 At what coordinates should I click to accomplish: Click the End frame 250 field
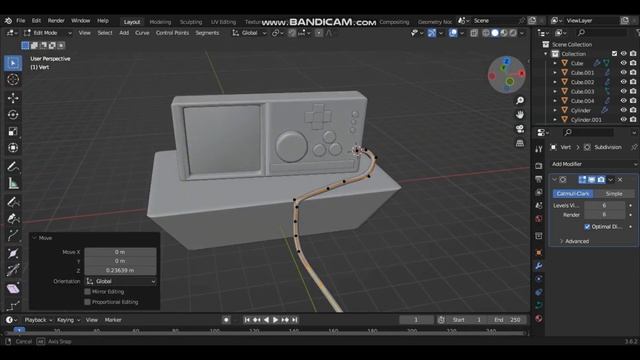pos(508,320)
